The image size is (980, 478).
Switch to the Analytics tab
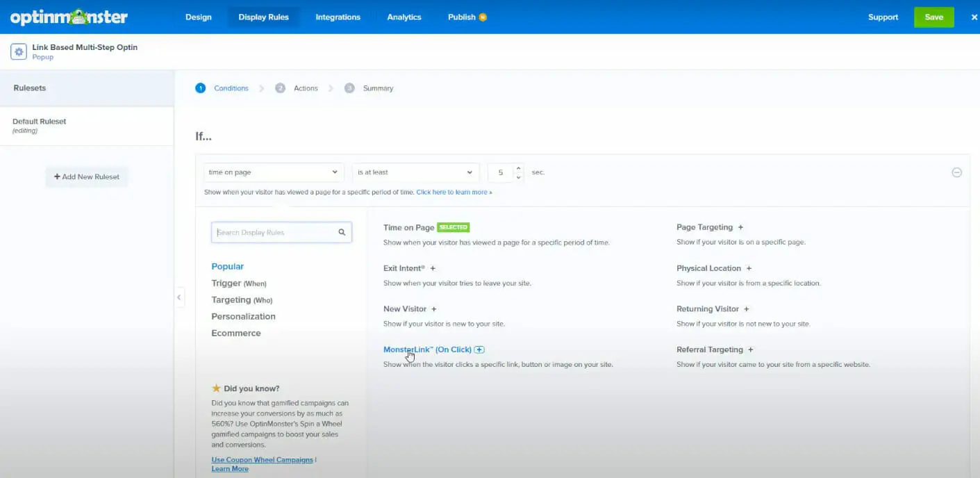pyautogui.click(x=404, y=17)
